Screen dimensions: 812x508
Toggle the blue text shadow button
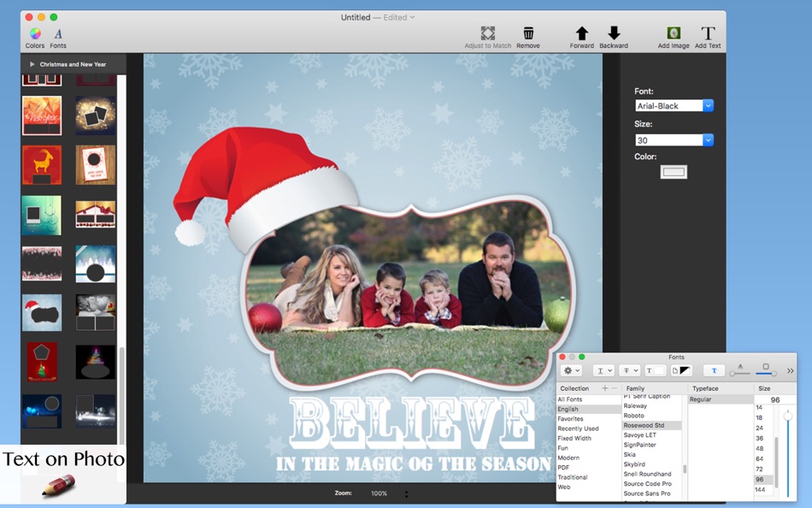tap(714, 370)
